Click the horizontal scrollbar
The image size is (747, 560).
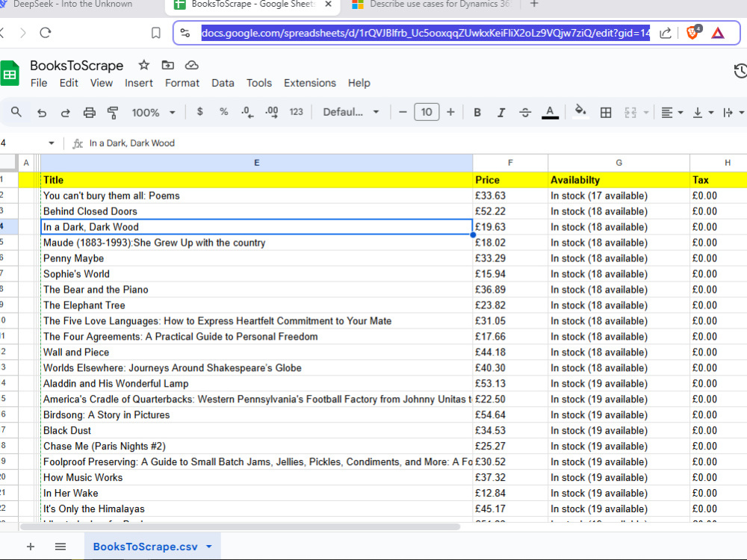tap(240, 526)
